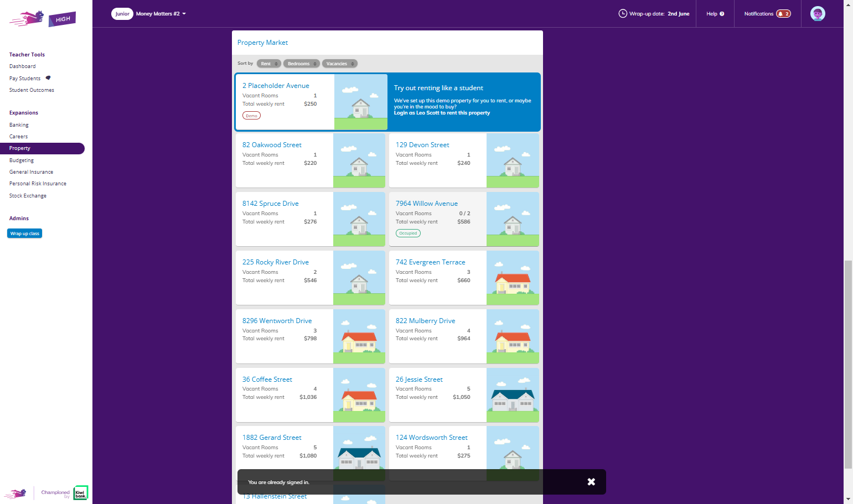This screenshot has width=853, height=504.
Task: Open 82 Oakwood Street listing
Action: tap(272, 145)
